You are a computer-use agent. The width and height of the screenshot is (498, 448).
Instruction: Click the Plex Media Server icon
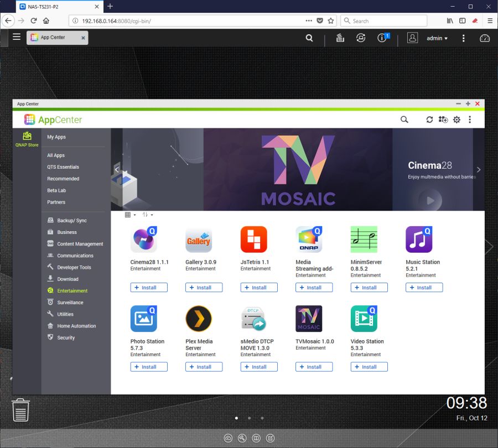pyautogui.click(x=199, y=319)
